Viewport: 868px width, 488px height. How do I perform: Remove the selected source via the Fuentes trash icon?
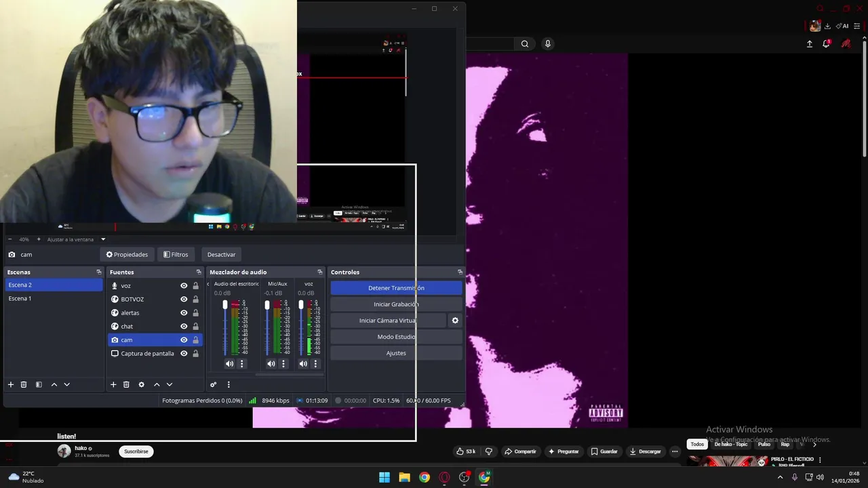(126, 384)
